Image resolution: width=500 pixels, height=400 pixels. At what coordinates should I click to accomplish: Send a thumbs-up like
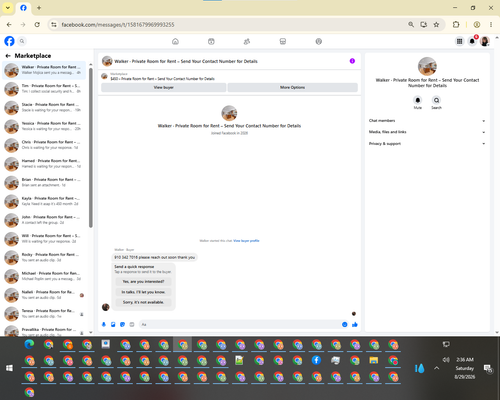pos(355,324)
